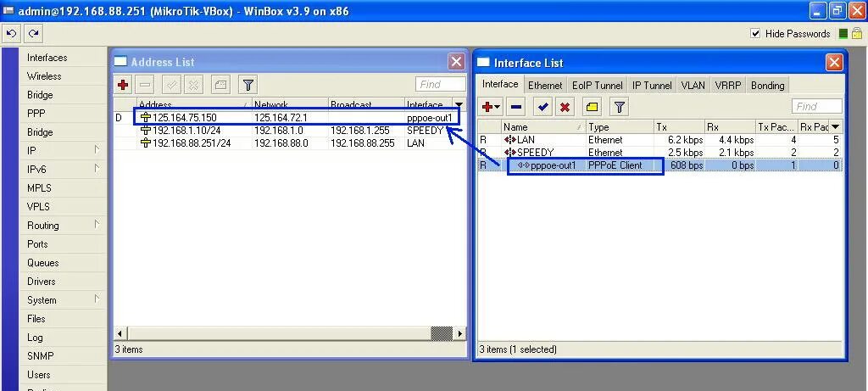Expand the Routing submenu in sidebar

tap(97, 224)
